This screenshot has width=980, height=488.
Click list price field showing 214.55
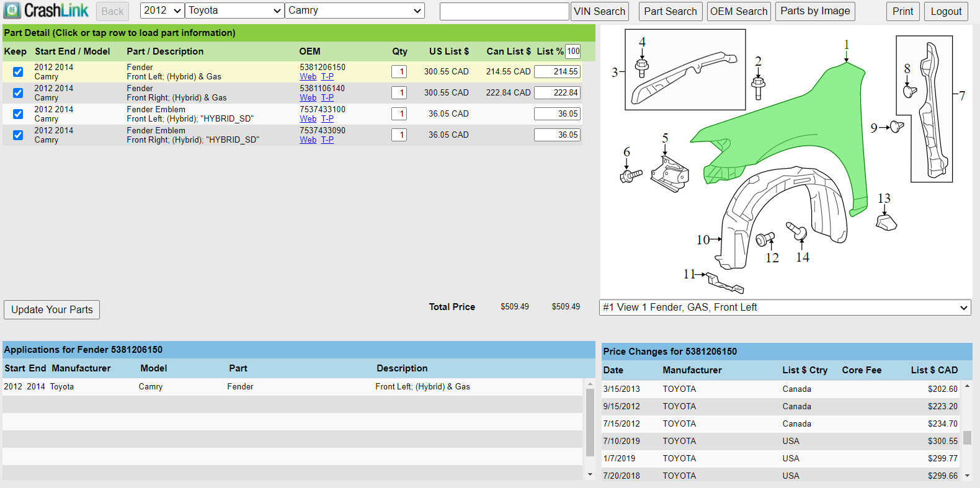coord(557,72)
